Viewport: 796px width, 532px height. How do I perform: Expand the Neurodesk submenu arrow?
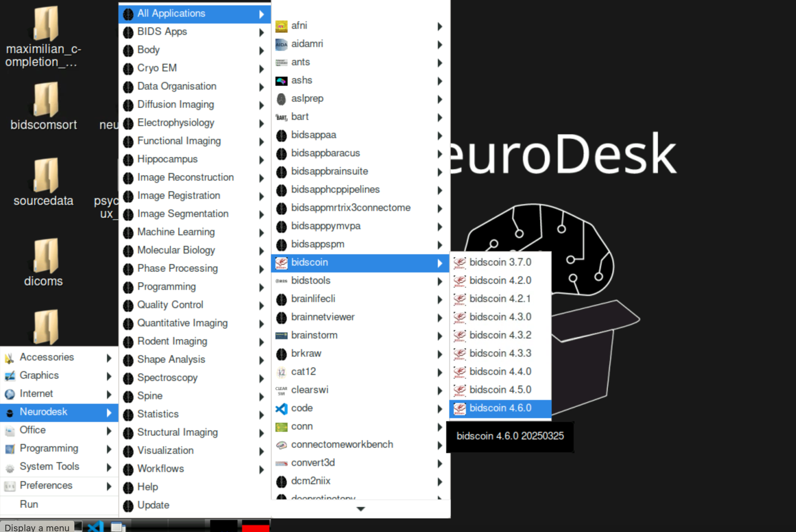coord(109,412)
